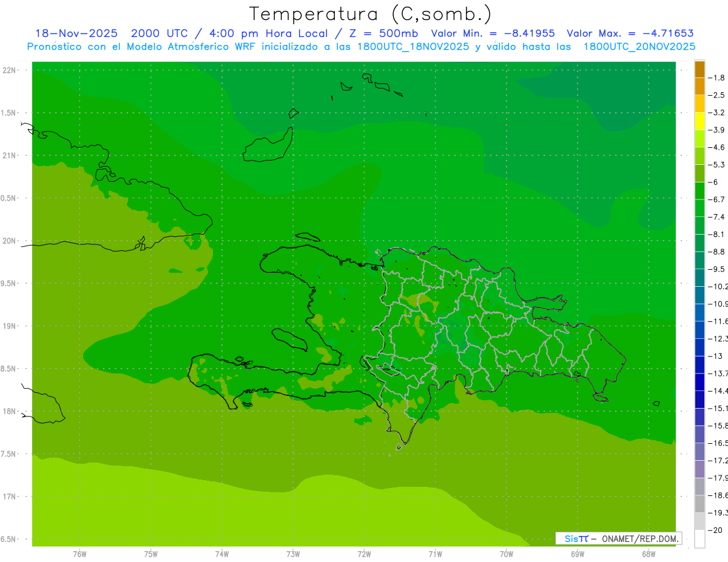Click the -19.3 legend value

click(719, 512)
